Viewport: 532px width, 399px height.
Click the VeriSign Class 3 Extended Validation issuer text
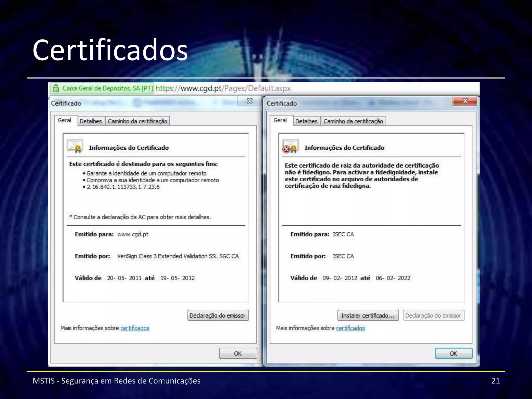click(x=178, y=256)
